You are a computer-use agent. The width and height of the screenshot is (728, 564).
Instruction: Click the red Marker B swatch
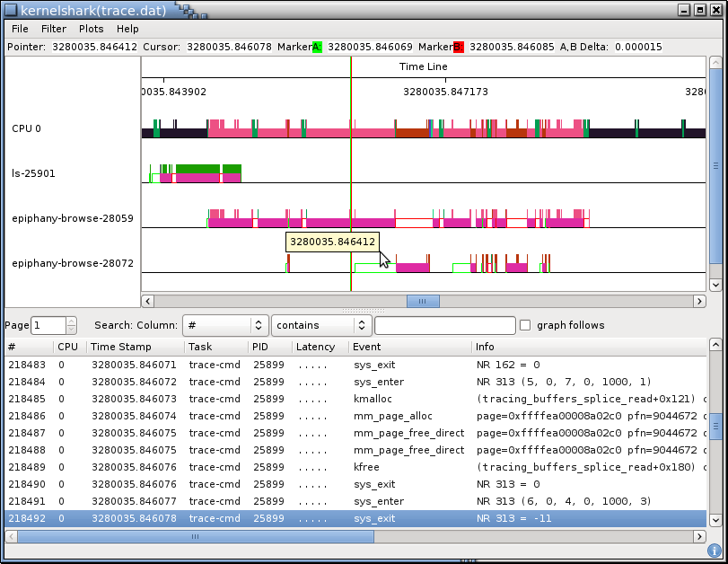[459, 47]
